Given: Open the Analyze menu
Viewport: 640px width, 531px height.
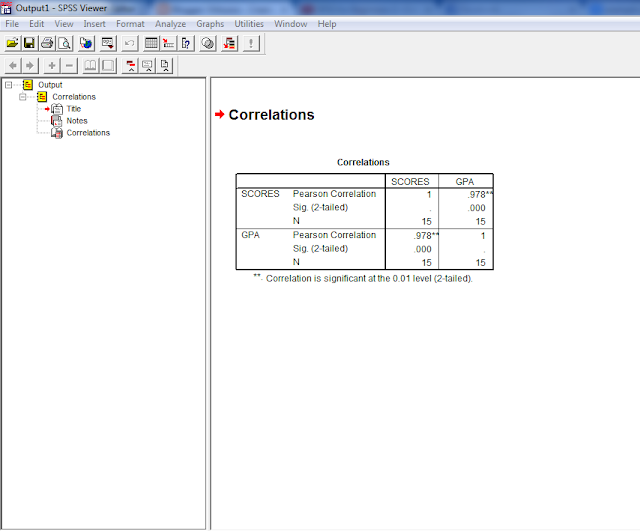Looking at the screenshot, I should coord(170,24).
